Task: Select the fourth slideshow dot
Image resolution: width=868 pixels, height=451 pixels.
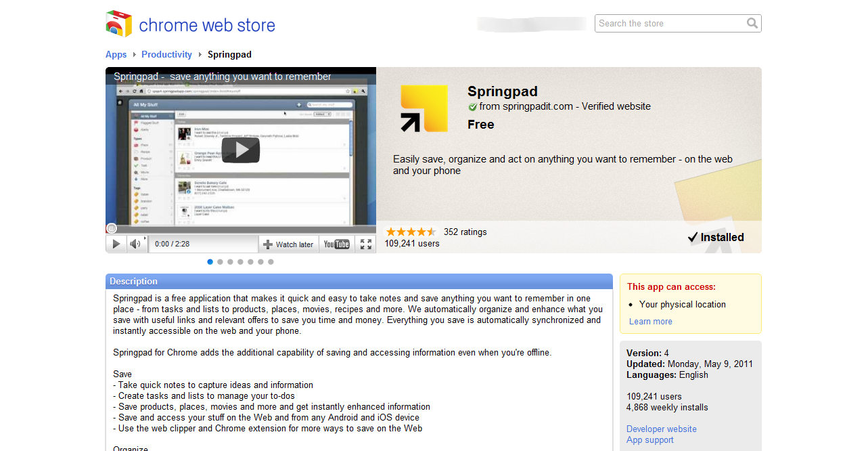Action: click(240, 261)
